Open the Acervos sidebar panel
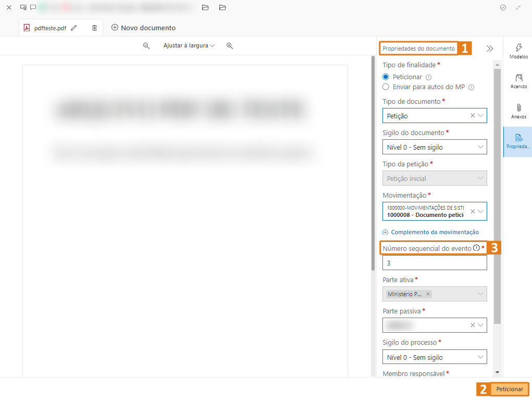This screenshot has width=532, height=400. pyautogui.click(x=518, y=81)
